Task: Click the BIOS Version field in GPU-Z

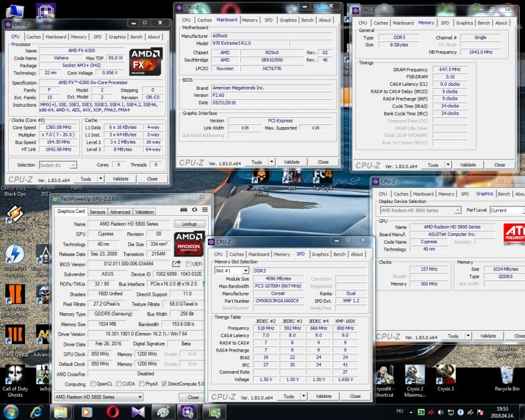Action: click(x=128, y=264)
